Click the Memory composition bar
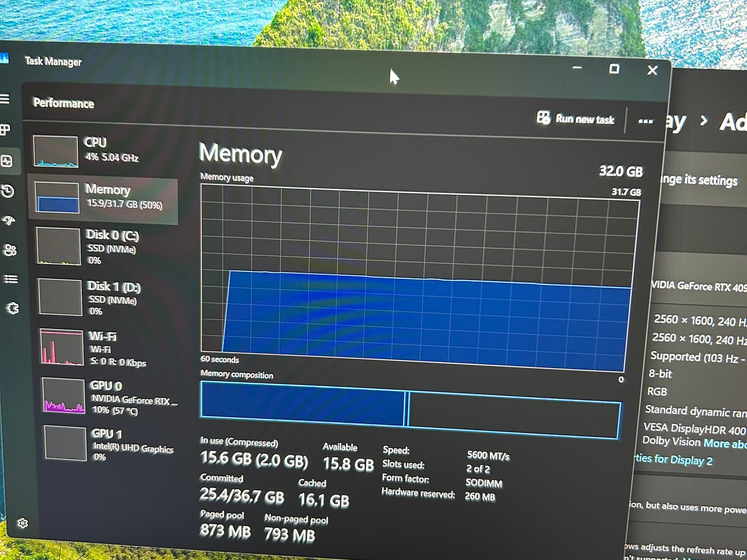 (410, 409)
